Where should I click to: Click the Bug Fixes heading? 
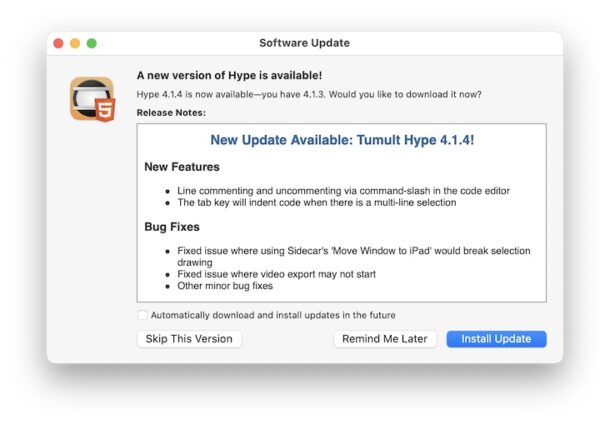pos(172,227)
